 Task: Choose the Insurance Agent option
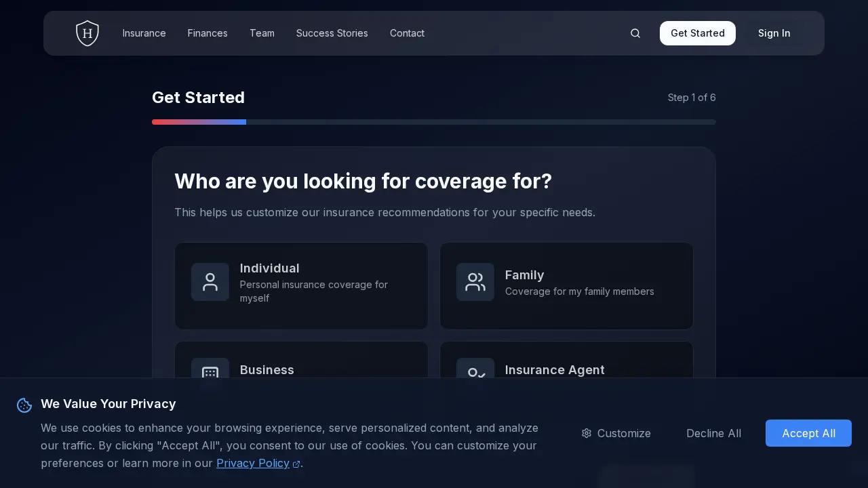pos(566,360)
